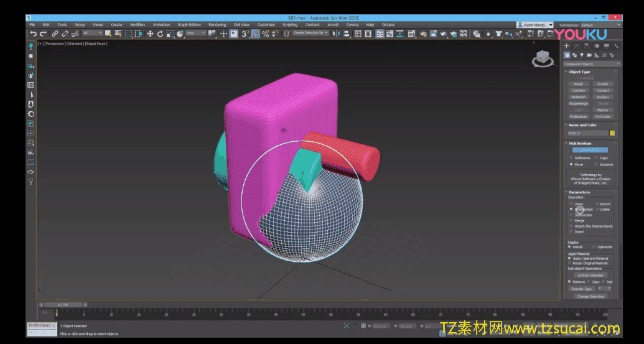This screenshot has height=344, width=644.
Task: Select the Union operation radio button
Action: [571, 204]
